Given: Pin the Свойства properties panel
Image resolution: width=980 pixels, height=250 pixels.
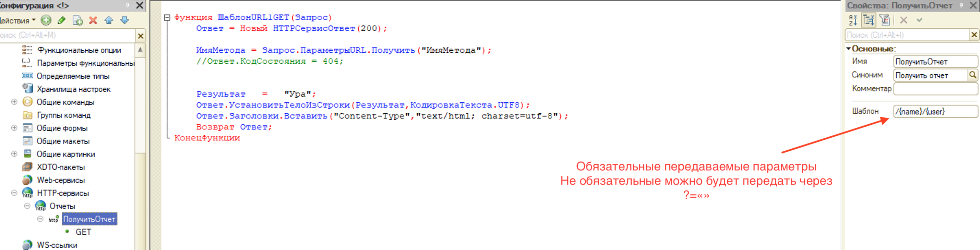Looking at the screenshot, I should pyautogui.click(x=961, y=5).
